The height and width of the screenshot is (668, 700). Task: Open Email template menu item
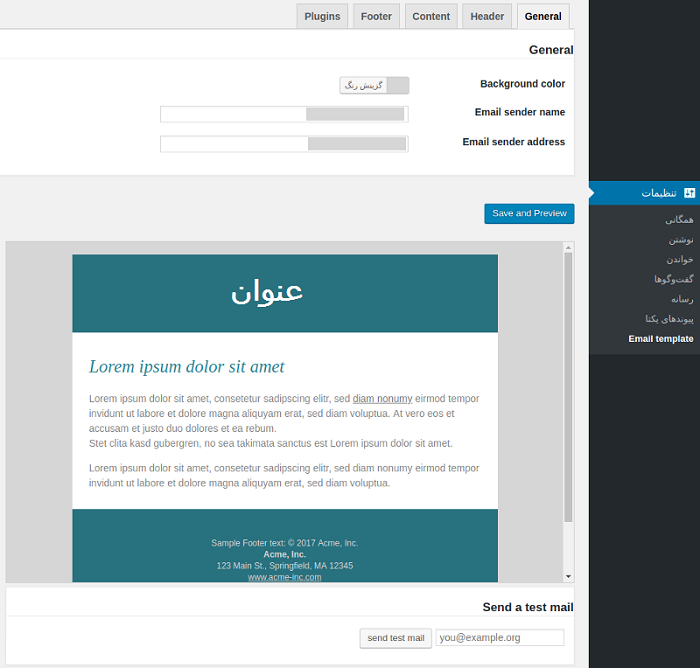click(x=660, y=339)
